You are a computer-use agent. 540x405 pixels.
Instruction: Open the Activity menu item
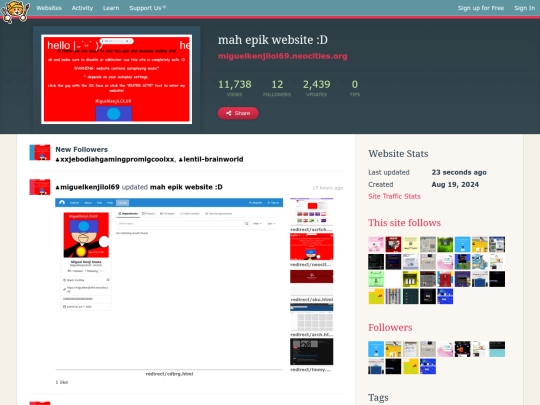coord(82,8)
